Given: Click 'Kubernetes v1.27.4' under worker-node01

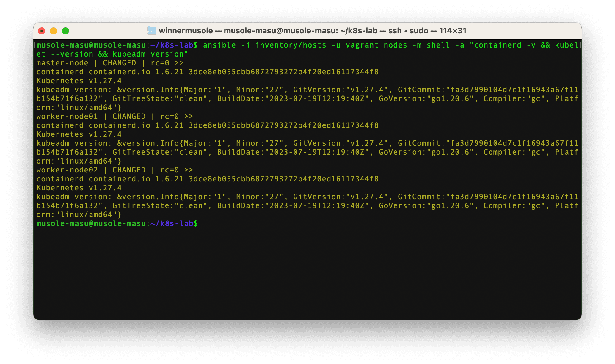Looking at the screenshot, I should (x=79, y=134).
